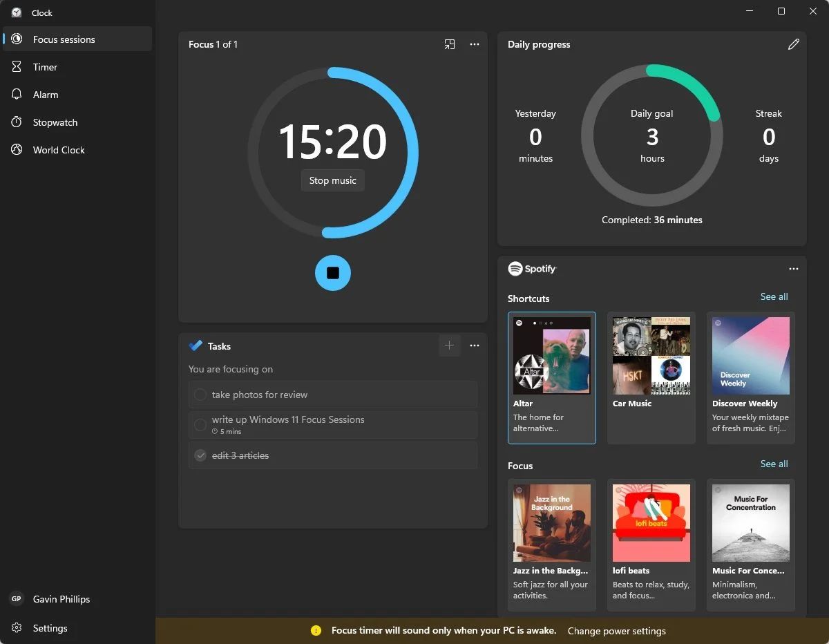The width and height of the screenshot is (829, 644).
Task: Click the Clock app icon in title bar
Action: [x=17, y=12]
